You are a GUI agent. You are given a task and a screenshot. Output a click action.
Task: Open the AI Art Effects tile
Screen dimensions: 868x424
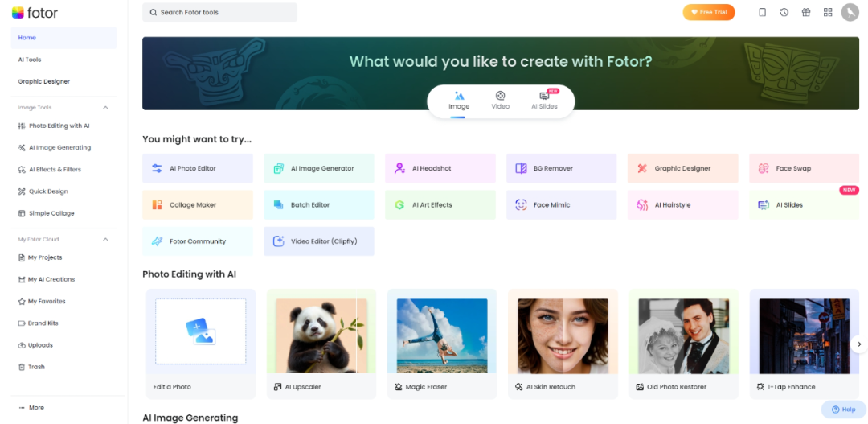(440, 205)
